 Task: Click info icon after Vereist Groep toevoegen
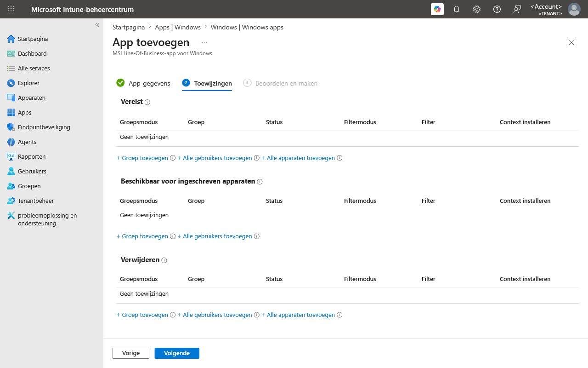(x=173, y=158)
